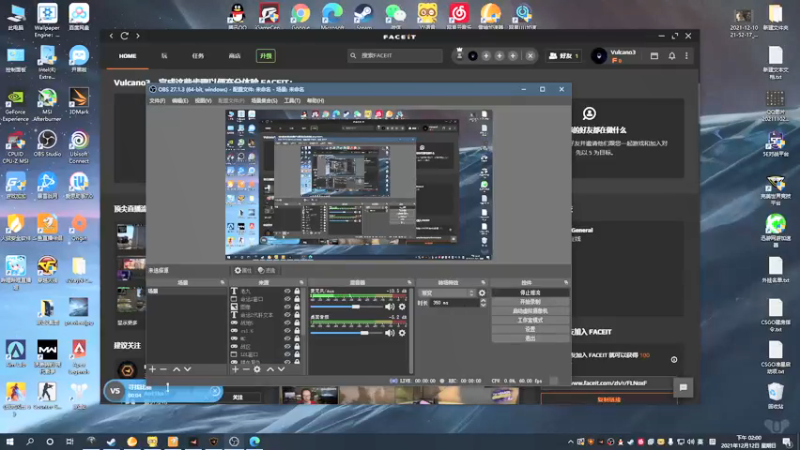Adjust microphone/Aux volume slider
Screen dimensions: 800x450
click(356, 307)
